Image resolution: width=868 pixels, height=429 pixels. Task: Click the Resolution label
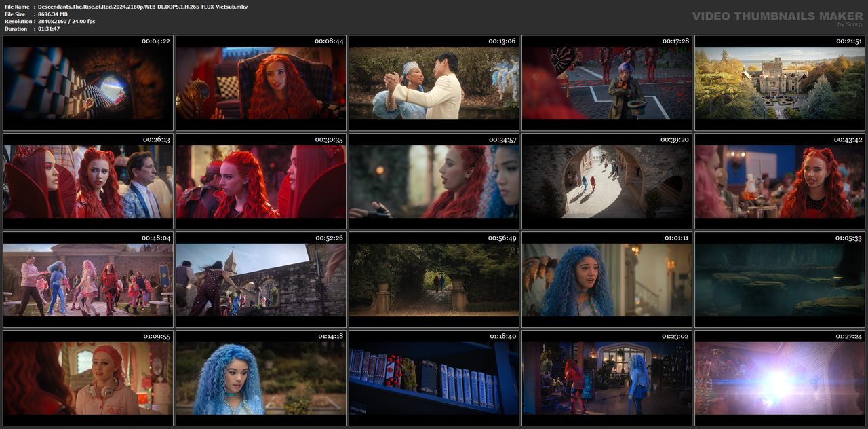[x=18, y=22]
